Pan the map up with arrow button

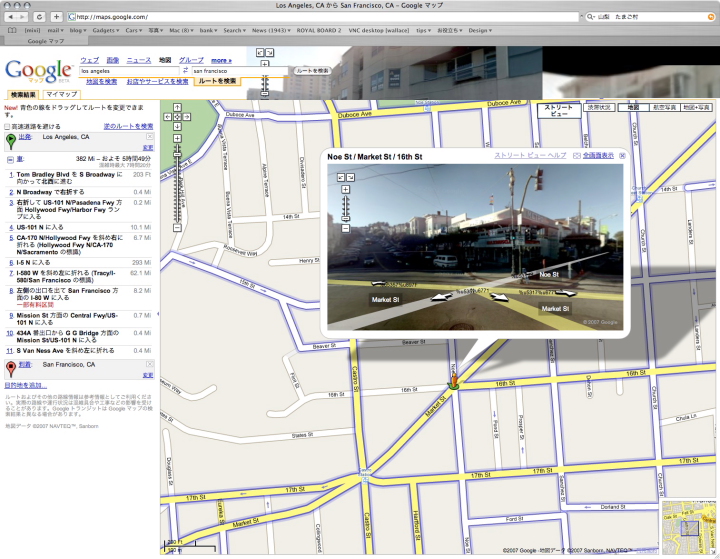177,107
